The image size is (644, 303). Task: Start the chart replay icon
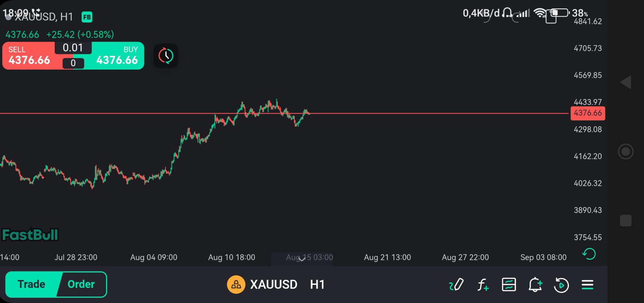point(561,285)
